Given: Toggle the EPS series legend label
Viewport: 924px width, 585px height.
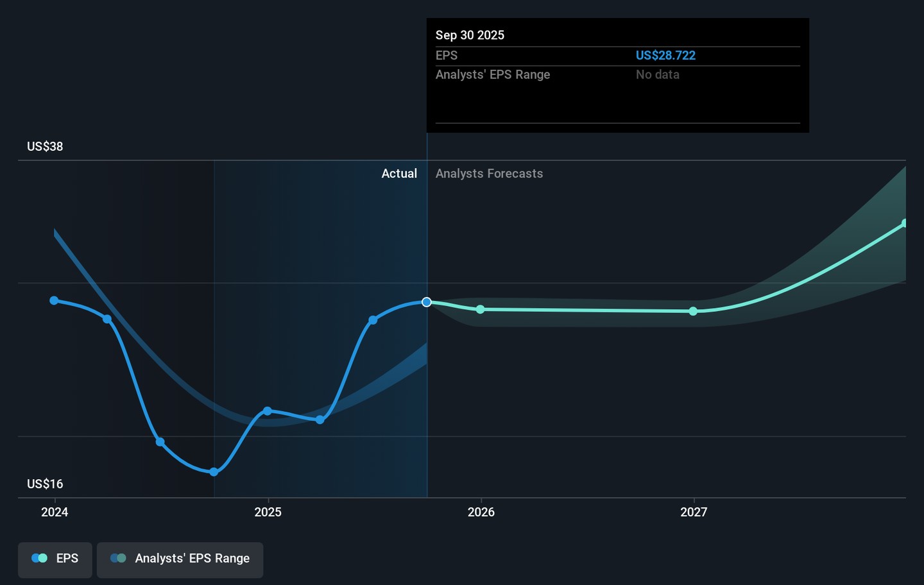Looking at the screenshot, I should [67, 558].
